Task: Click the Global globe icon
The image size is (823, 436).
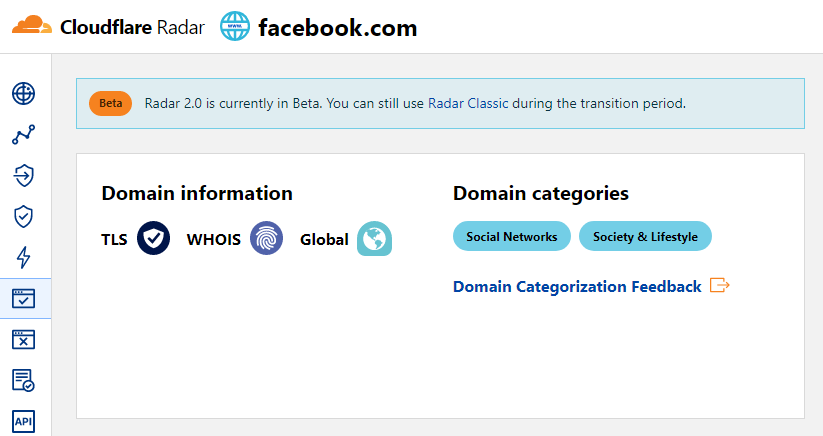Action: (374, 239)
